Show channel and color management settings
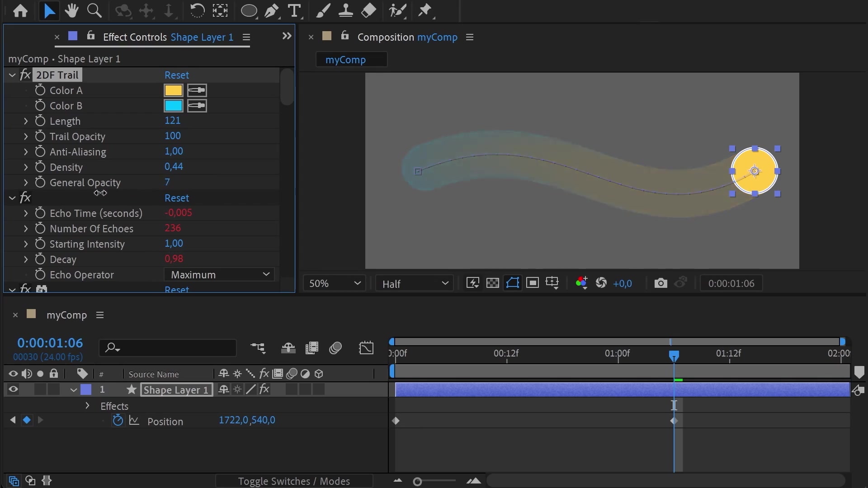 [x=581, y=283]
